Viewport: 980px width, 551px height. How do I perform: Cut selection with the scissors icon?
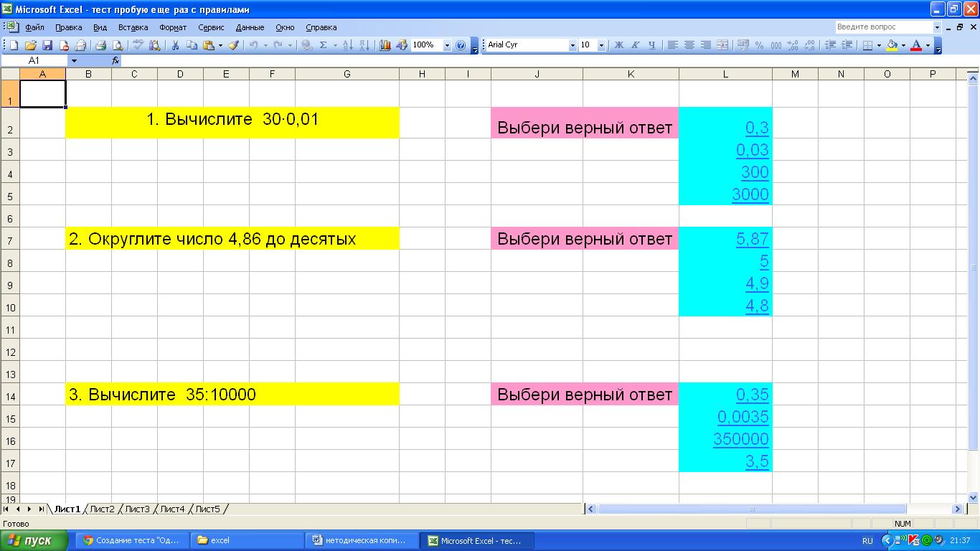175,45
